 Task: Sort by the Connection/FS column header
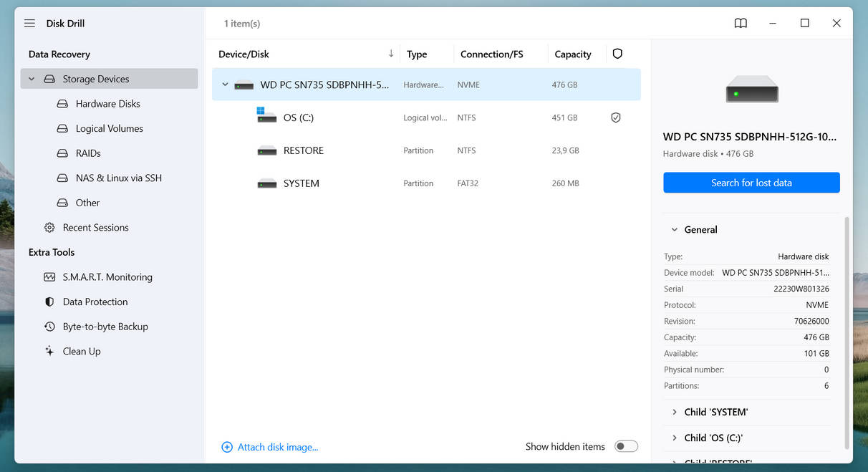coord(491,54)
